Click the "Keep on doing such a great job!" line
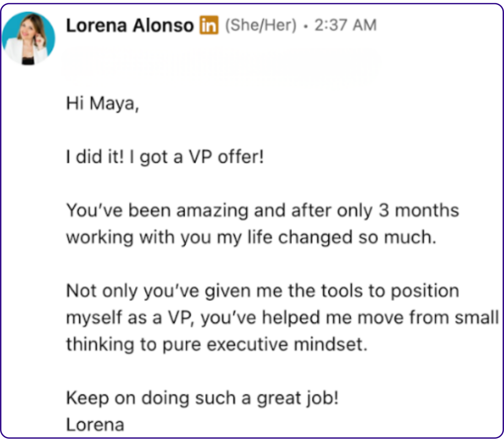The height and width of the screenshot is (440, 504). pos(202,398)
